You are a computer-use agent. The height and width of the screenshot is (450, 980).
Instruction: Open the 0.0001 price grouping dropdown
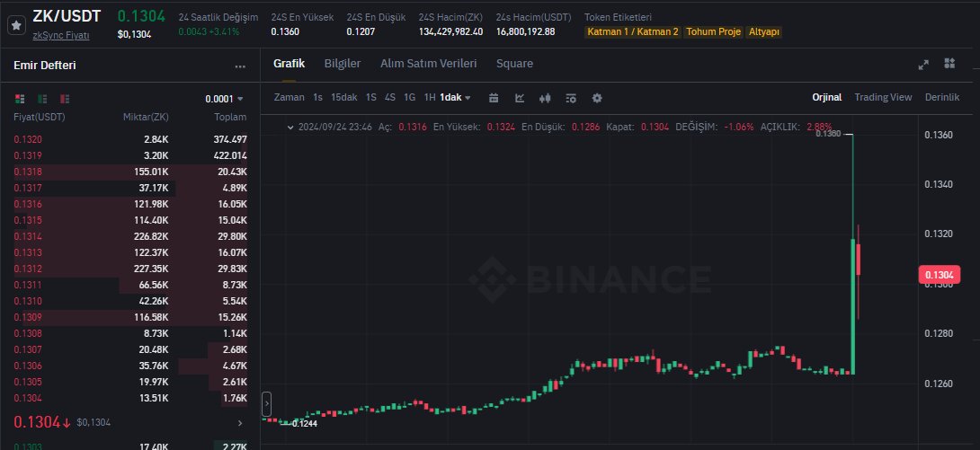[225, 99]
